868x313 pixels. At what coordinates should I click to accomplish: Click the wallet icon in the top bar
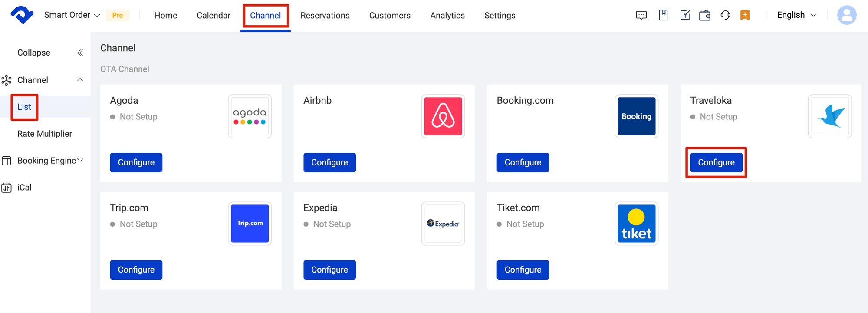705,15
